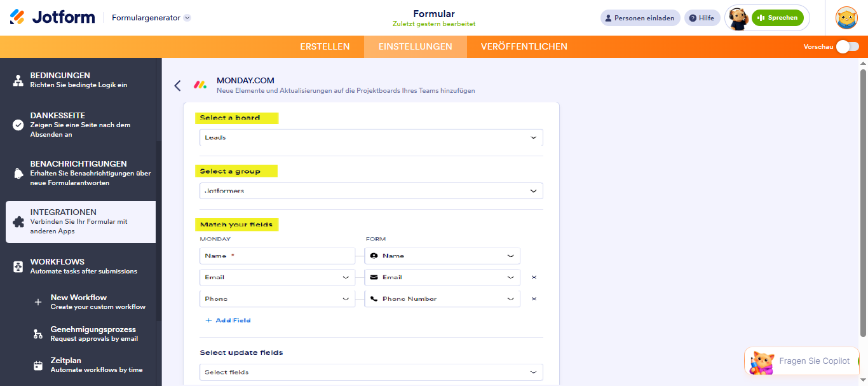The width and height of the screenshot is (868, 386).
Task: Open the Select a group dropdown (Jotformers)
Action: click(371, 191)
